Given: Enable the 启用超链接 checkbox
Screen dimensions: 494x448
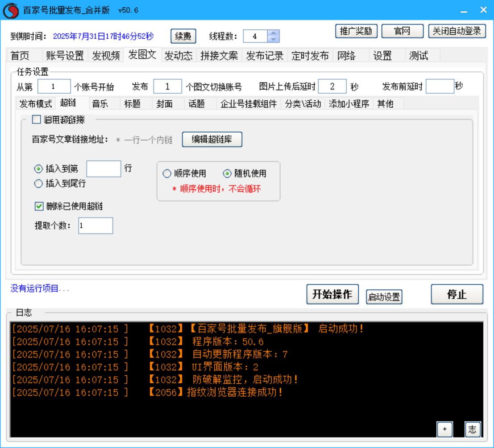Looking at the screenshot, I should coord(37,119).
